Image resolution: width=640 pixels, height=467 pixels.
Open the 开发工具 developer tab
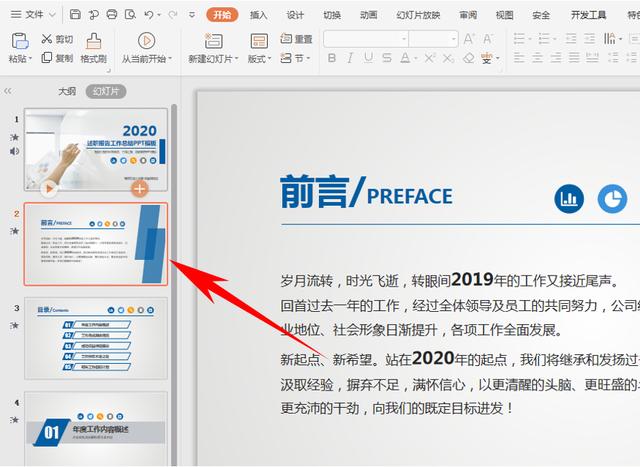click(x=588, y=15)
